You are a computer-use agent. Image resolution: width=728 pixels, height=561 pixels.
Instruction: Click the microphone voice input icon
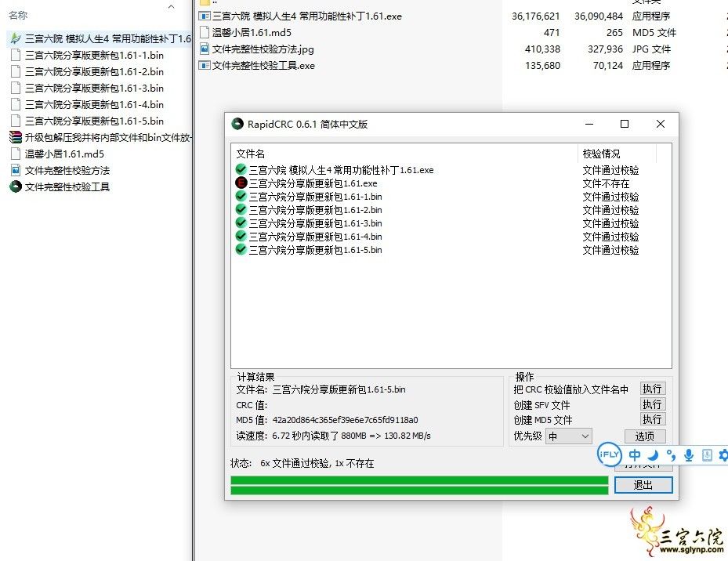[x=689, y=455]
